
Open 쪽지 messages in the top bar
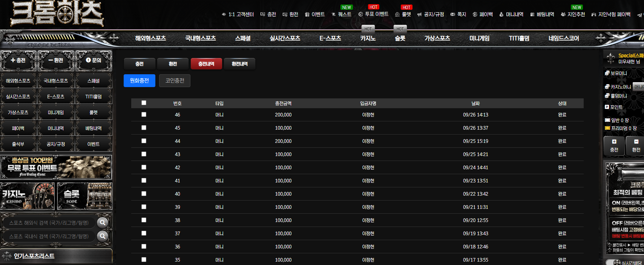[458, 14]
